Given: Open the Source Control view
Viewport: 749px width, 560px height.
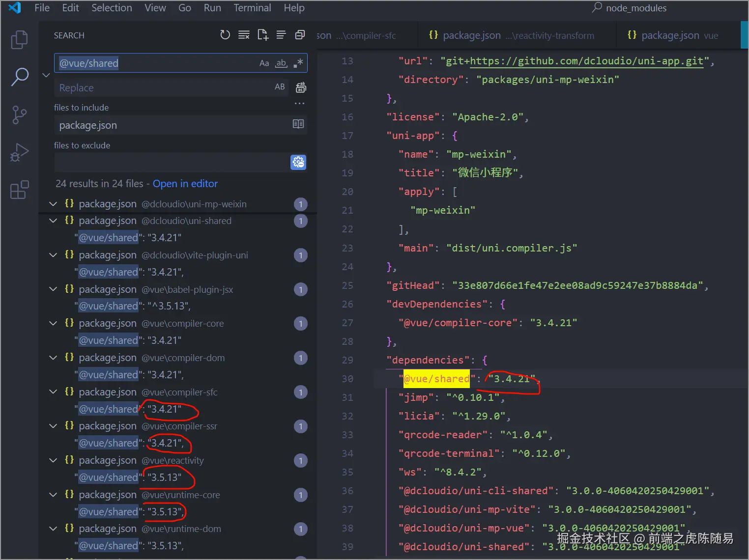Looking at the screenshot, I should click(19, 115).
